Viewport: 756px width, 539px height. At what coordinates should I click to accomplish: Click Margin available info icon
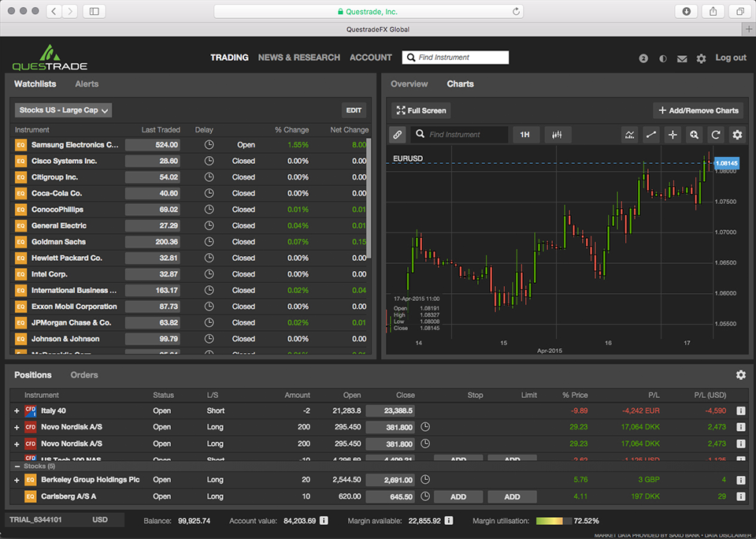point(448,521)
